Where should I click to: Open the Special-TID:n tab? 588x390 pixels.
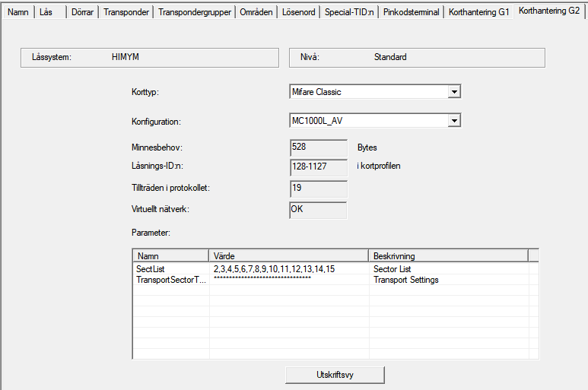coord(349,12)
